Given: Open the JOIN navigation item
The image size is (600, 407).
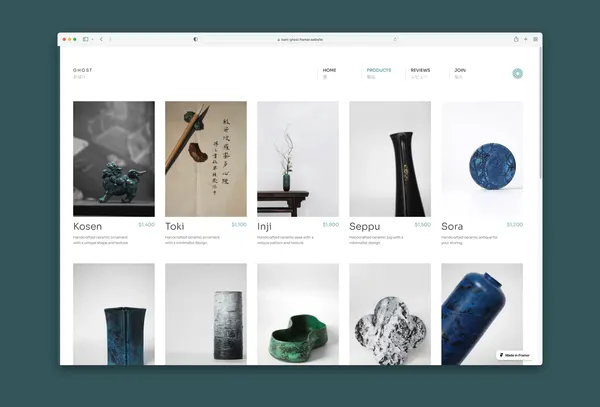Looking at the screenshot, I should [460, 73].
